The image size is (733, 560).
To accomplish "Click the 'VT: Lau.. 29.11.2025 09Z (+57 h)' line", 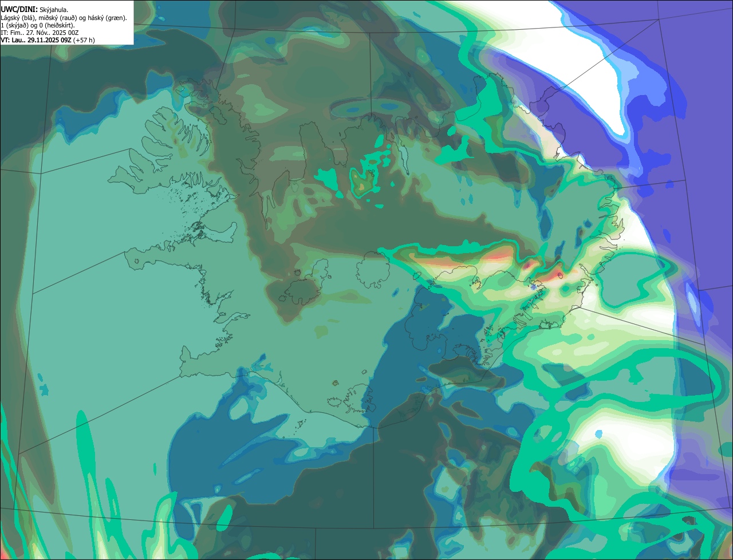I will pos(48,40).
